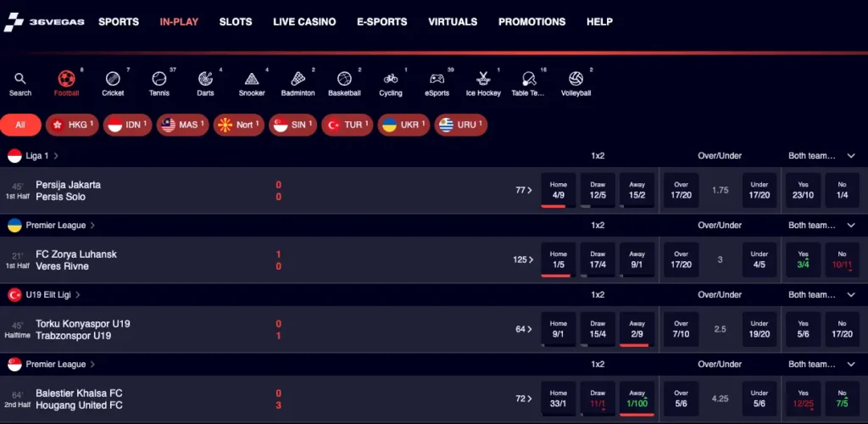Image resolution: width=868 pixels, height=424 pixels.
Task: Click the Ukraine flag beside Premier League
Action: coord(15,226)
